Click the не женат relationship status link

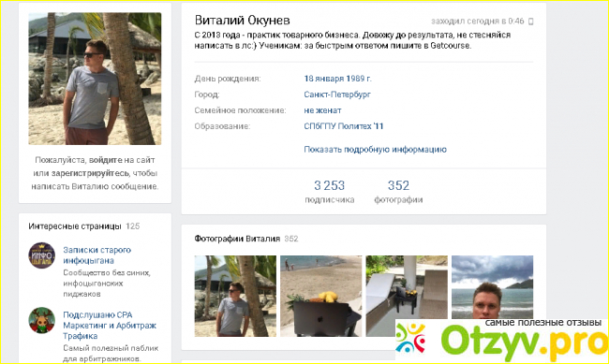coord(322,110)
